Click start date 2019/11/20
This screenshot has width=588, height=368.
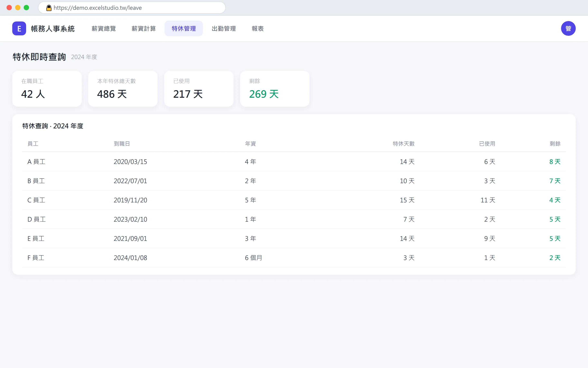pyautogui.click(x=130, y=200)
